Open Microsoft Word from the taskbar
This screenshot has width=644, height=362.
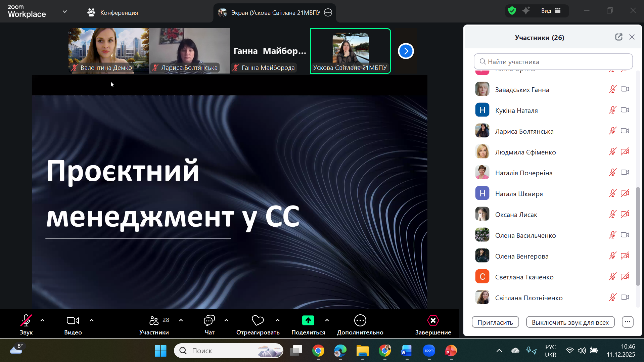point(407,351)
